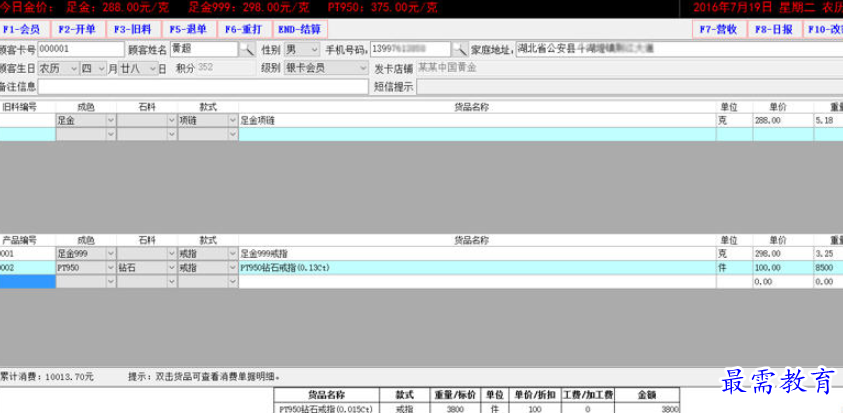Expand the 性别 gender dropdown
The width and height of the screenshot is (843, 413).
click(315, 49)
